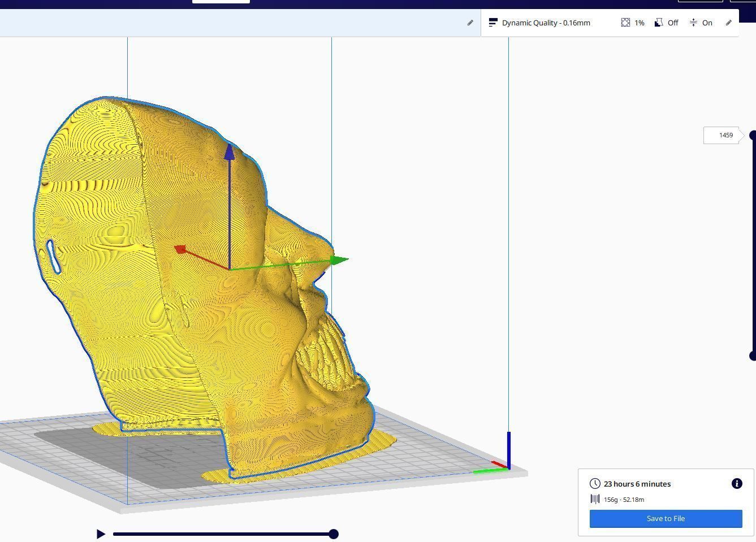Click the red axis cube handle

pyautogui.click(x=180, y=249)
